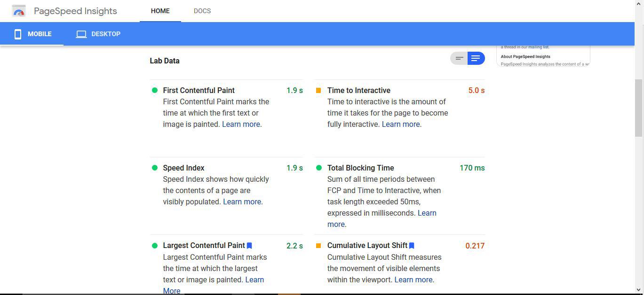Click orange square beside Time to Interactive
The height and width of the screenshot is (295, 644).
(x=318, y=90)
